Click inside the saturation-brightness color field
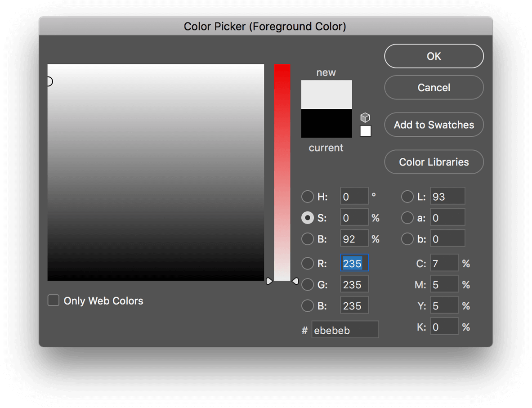This screenshot has height=408, width=532. coord(156,172)
